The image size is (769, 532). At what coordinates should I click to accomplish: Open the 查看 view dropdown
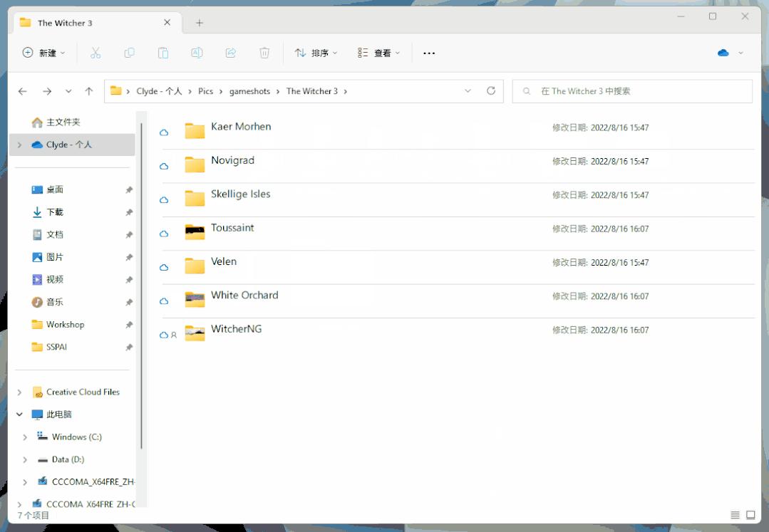378,53
